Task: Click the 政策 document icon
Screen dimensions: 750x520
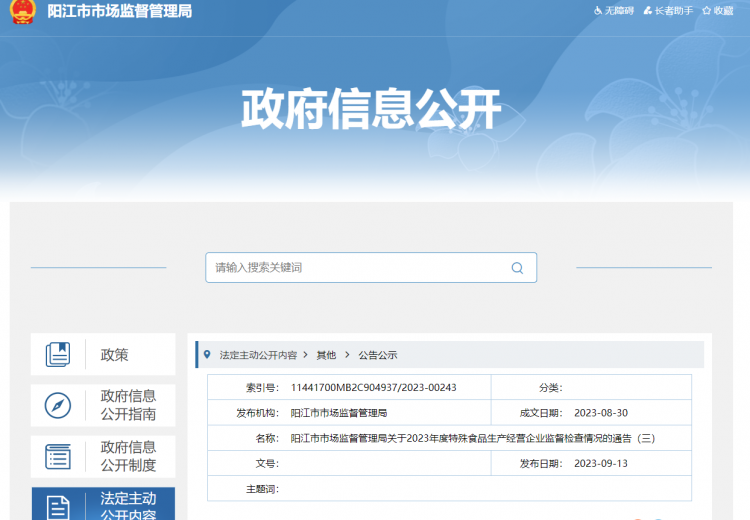Action: (x=58, y=354)
